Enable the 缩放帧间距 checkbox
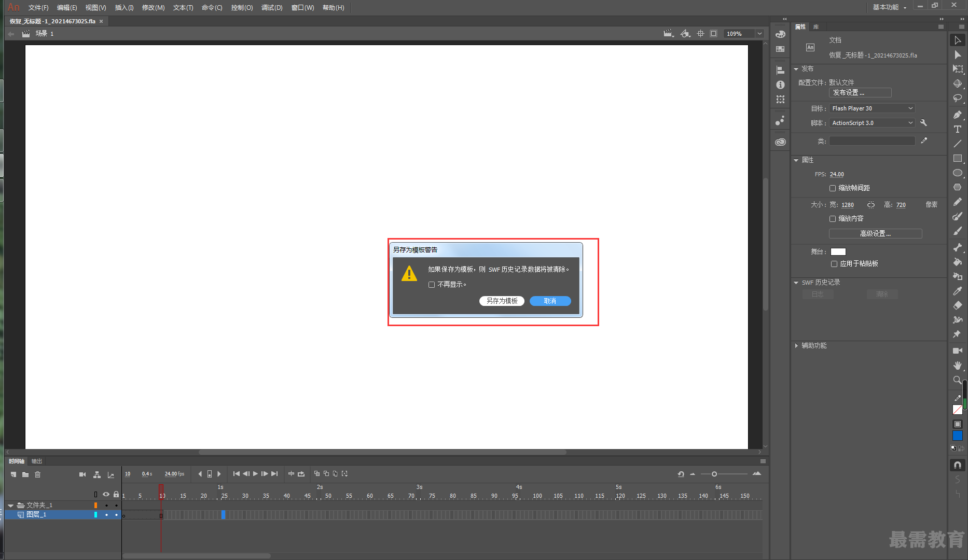This screenshot has width=968, height=560. pyautogui.click(x=833, y=188)
